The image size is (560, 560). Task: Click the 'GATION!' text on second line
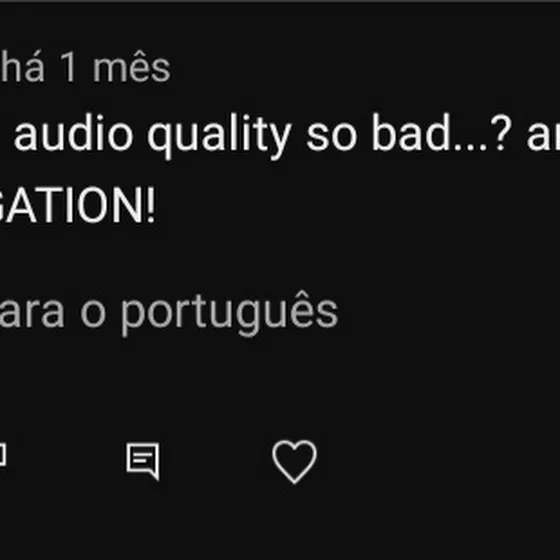[x=78, y=205]
